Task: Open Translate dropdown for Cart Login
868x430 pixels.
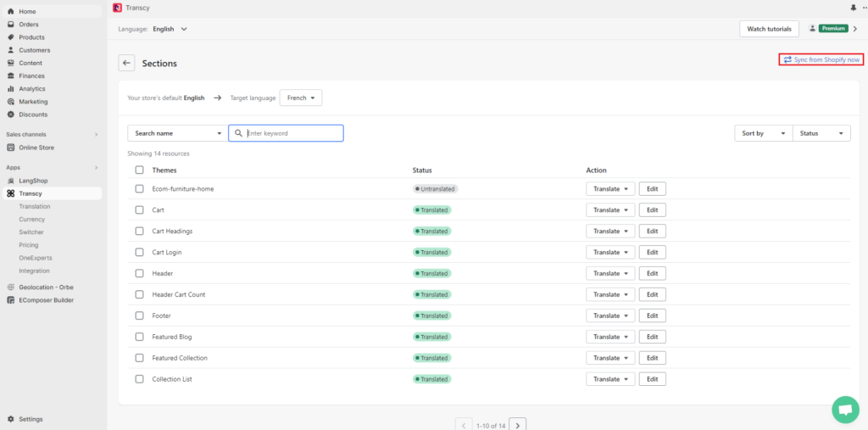Action: pos(610,252)
